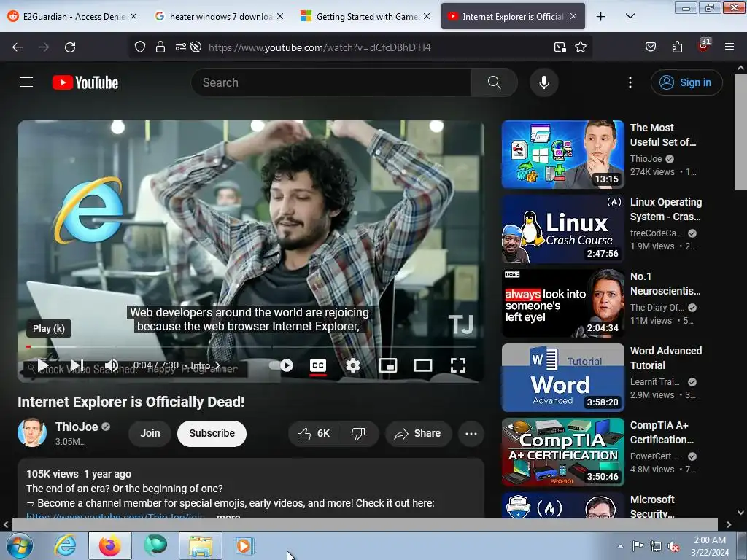Reload the current page

[70, 47]
